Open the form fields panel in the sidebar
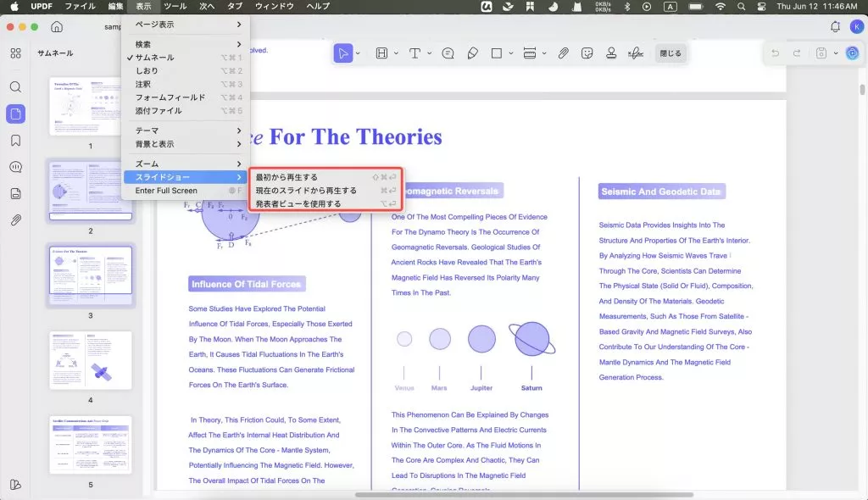This screenshot has height=500, width=868. click(15, 194)
